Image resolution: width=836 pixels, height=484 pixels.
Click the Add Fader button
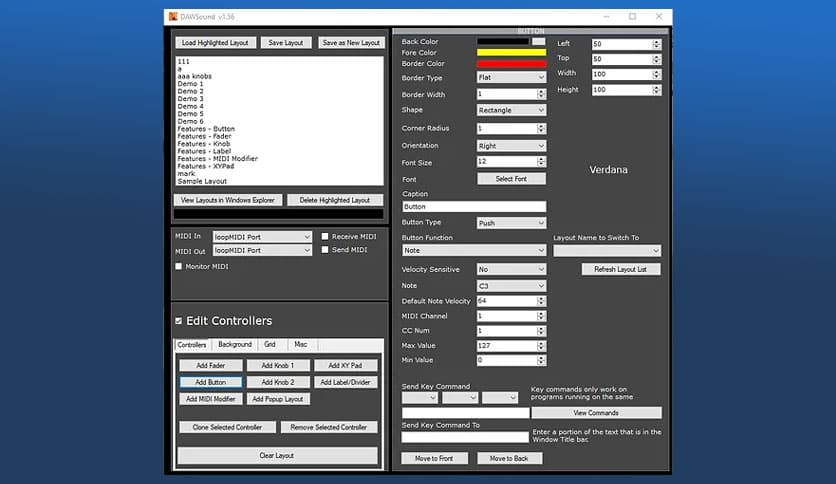coord(211,366)
